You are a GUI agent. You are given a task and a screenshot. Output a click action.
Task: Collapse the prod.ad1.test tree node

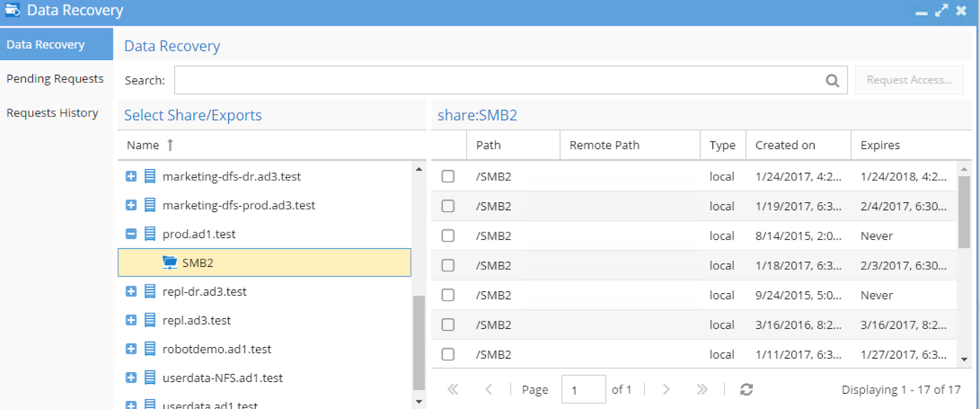[x=131, y=234]
